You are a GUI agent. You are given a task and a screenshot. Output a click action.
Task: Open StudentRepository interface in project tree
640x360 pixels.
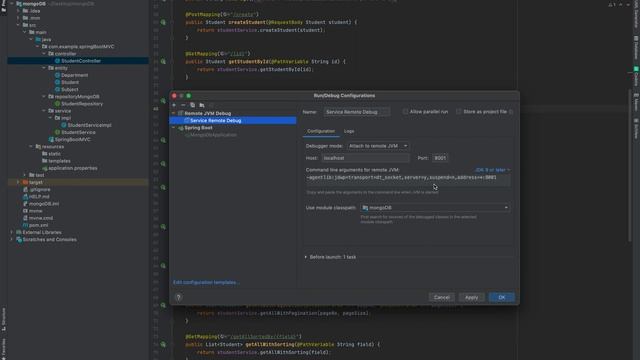point(82,104)
